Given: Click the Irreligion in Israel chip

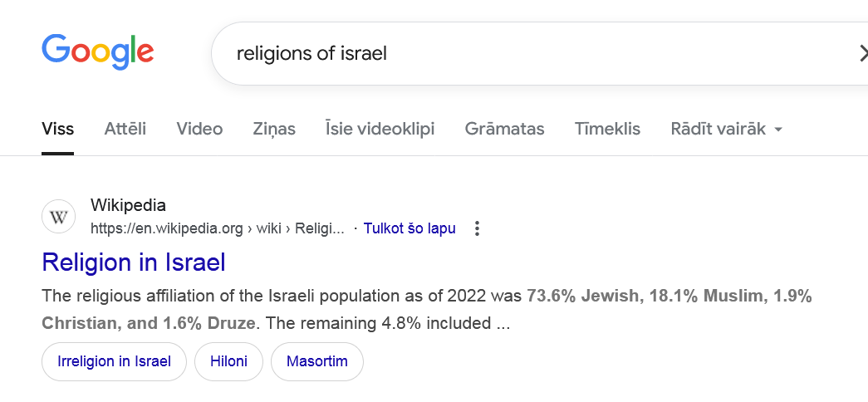Looking at the screenshot, I should pos(115,361).
